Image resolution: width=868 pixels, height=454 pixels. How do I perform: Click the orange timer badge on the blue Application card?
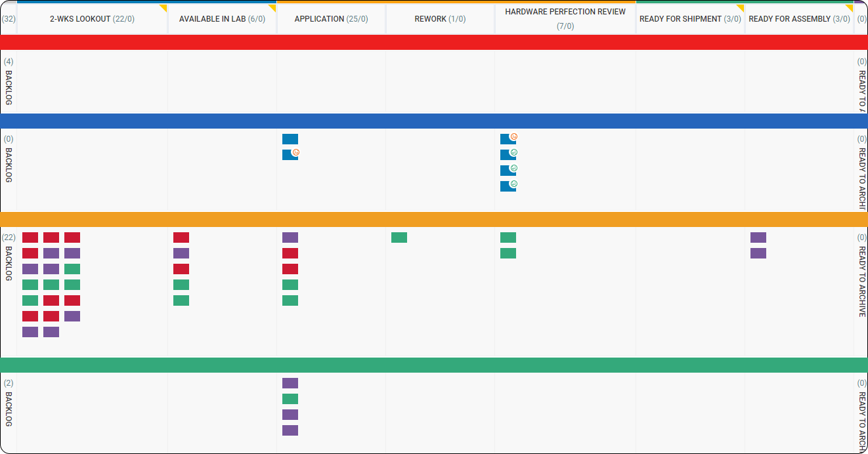296,152
